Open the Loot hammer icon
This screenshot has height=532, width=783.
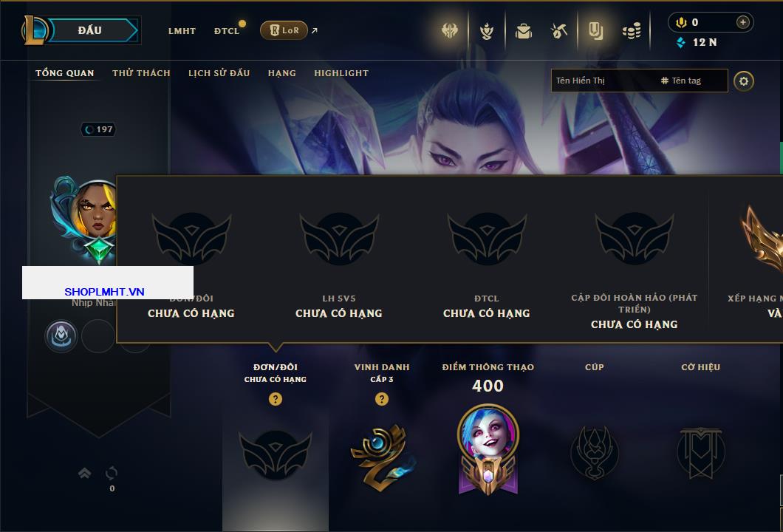click(x=558, y=31)
